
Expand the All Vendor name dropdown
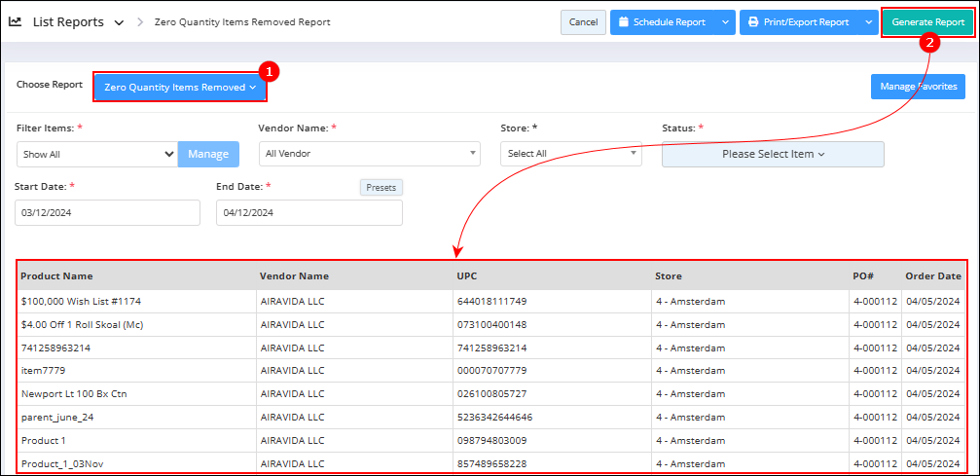point(370,154)
